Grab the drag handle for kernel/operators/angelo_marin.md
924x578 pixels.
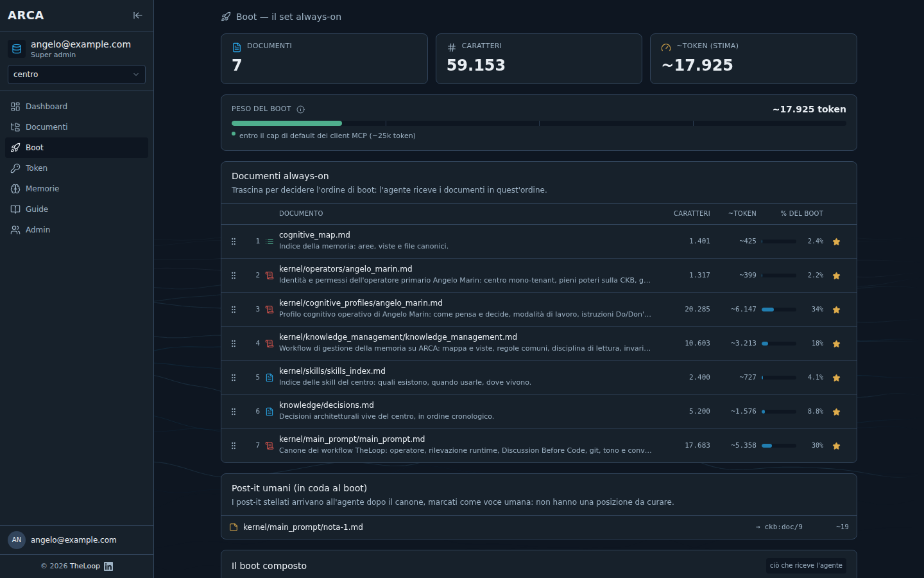coord(234,276)
